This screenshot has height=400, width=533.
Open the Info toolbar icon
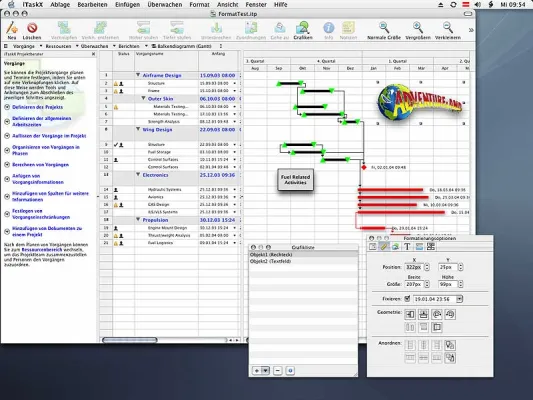(x=328, y=28)
